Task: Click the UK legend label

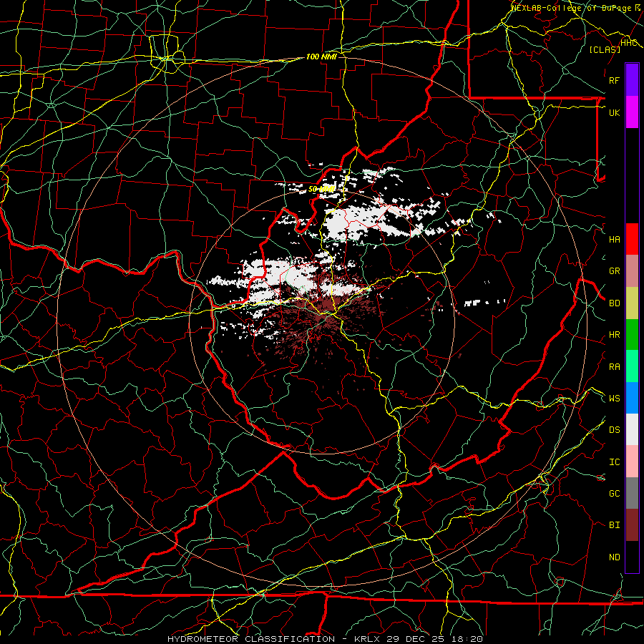Action: (614, 112)
